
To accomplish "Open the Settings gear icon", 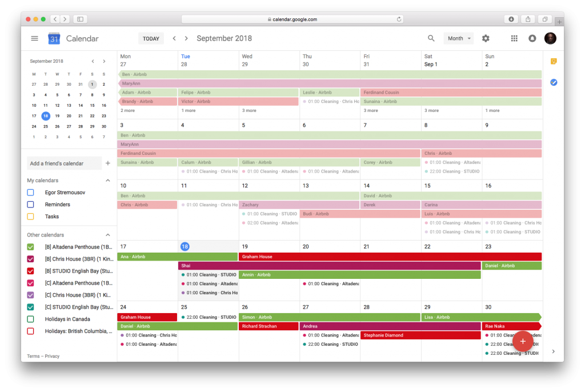I will coord(485,38).
